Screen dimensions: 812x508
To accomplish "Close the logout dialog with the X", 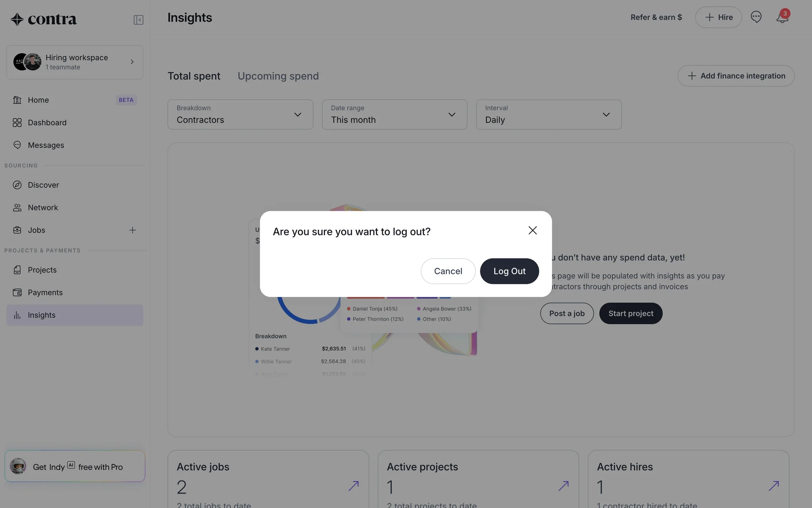I will coord(532,230).
